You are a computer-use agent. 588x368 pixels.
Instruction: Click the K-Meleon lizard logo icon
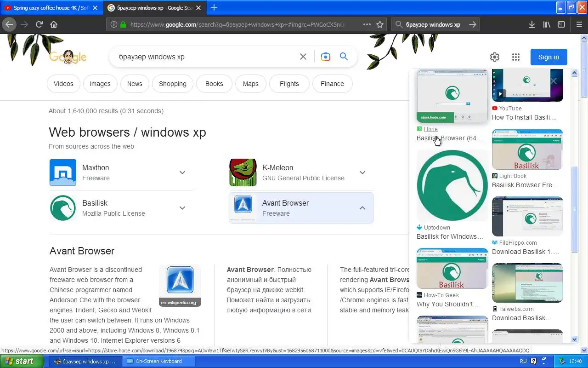[243, 172]
